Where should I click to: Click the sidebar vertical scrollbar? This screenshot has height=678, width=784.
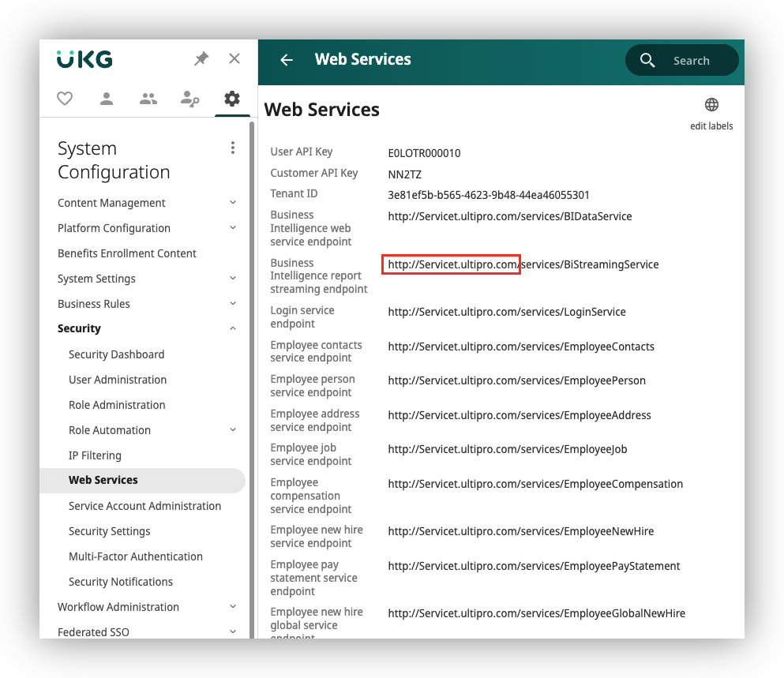[252, 380]
